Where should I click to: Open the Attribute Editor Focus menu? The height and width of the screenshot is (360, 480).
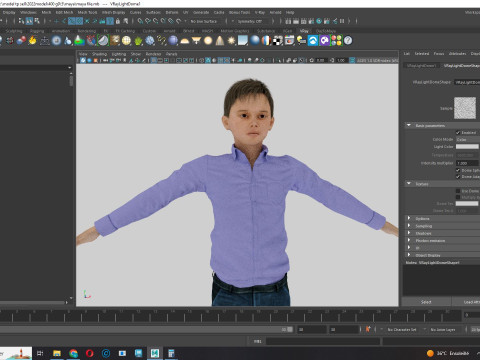pyautogui.click(x=439, y=53)
